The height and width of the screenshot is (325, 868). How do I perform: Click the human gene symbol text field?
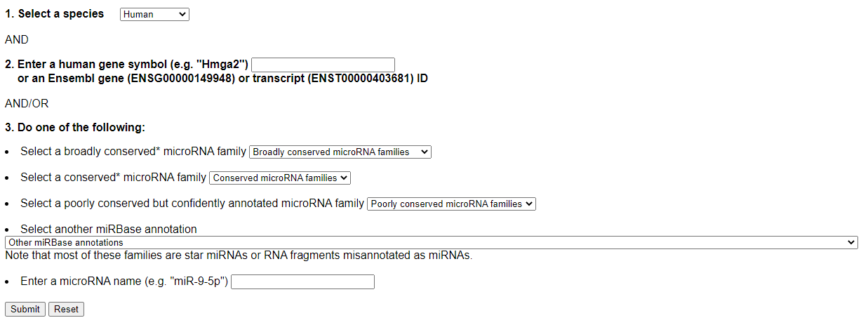(x=323, y=65)
